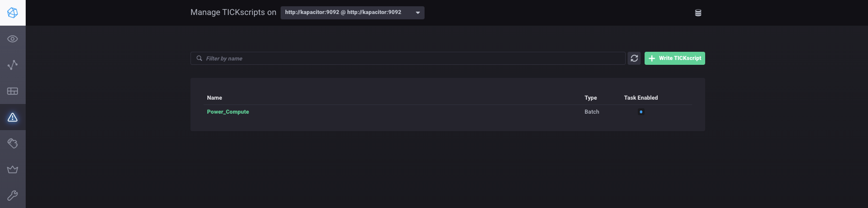The height and width of the screenshot is (208, 868).
Task: Click the database icon in the header
Action: (698, 13)
